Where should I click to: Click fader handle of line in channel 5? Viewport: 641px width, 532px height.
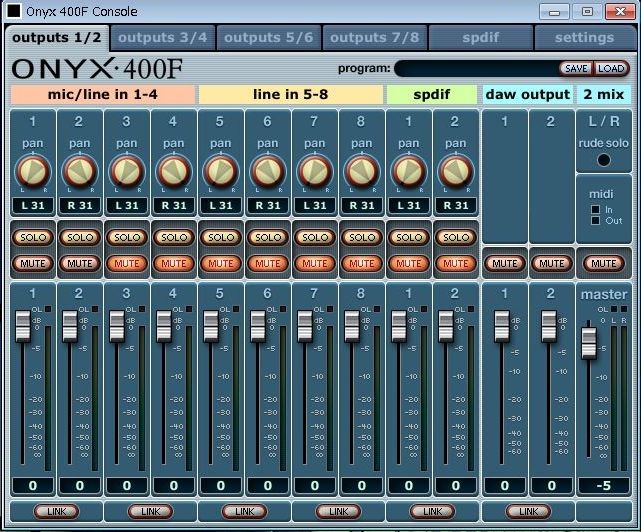point(211,326)
